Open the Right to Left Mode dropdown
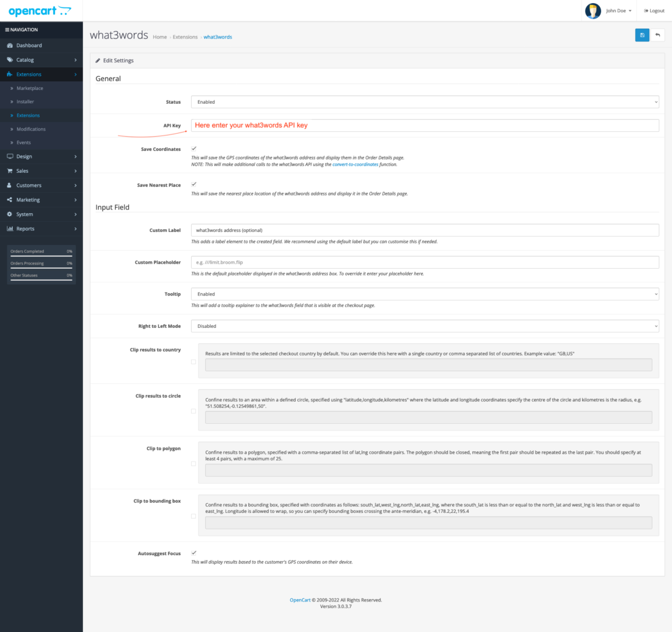The height and width of the screenshot is (632, 672). (425, 326)
